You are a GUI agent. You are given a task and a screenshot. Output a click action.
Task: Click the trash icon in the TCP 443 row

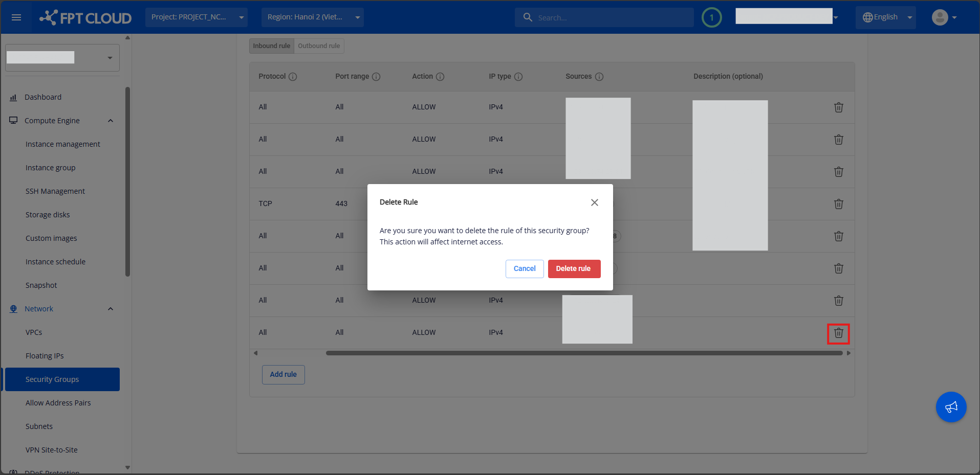tap(838, 204)
